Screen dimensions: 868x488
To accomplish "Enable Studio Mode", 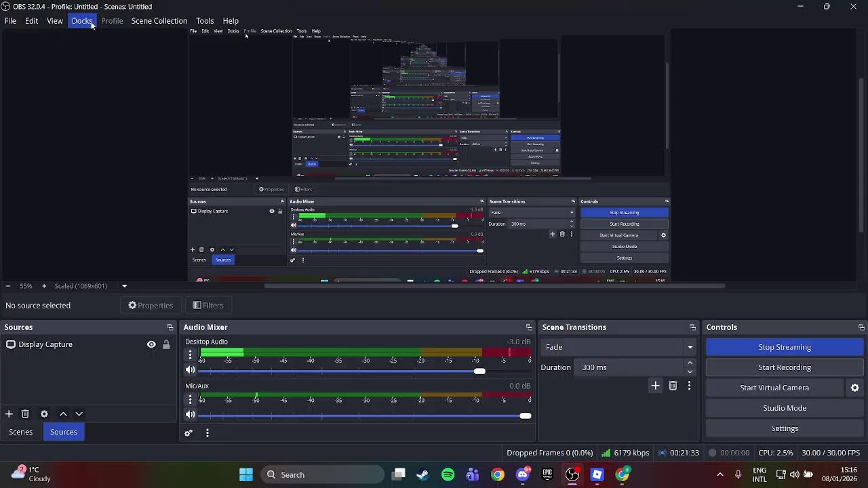I will point(785,408).
